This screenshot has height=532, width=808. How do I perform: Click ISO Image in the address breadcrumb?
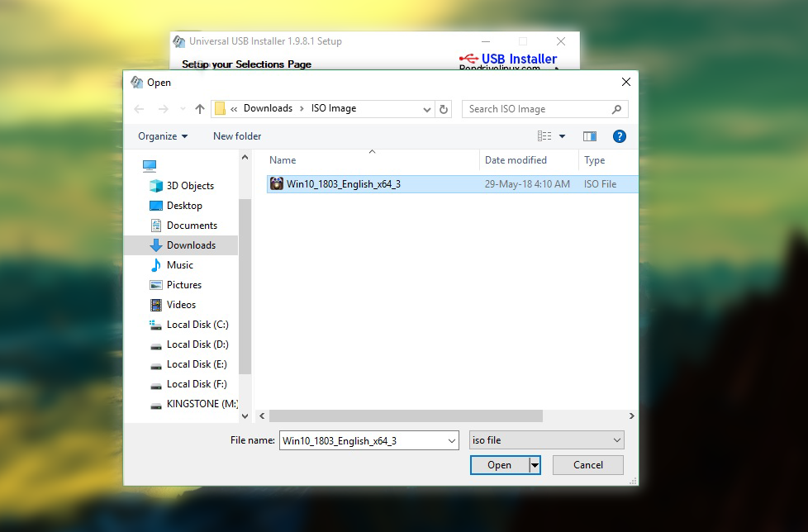coord(334,108)
